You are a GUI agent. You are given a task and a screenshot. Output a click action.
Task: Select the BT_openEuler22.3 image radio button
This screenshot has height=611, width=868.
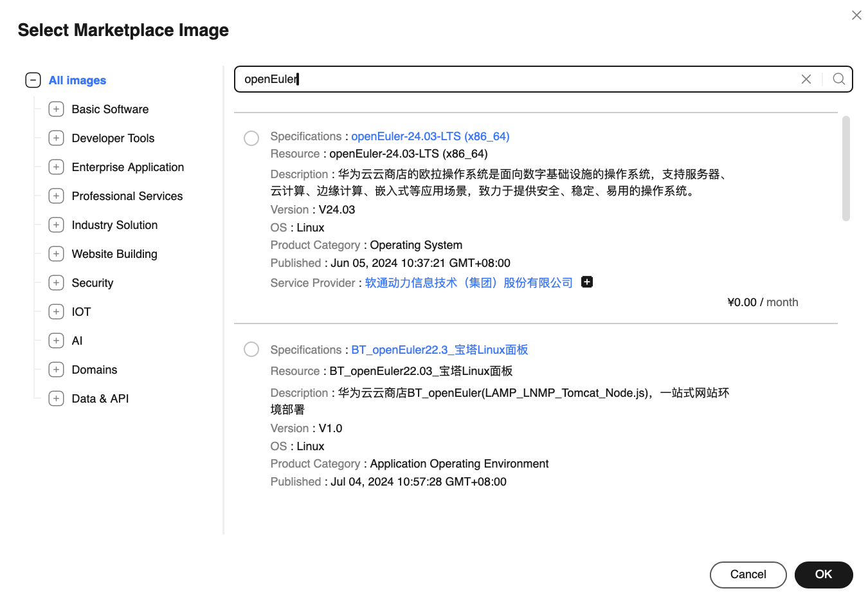coord(251,349)
